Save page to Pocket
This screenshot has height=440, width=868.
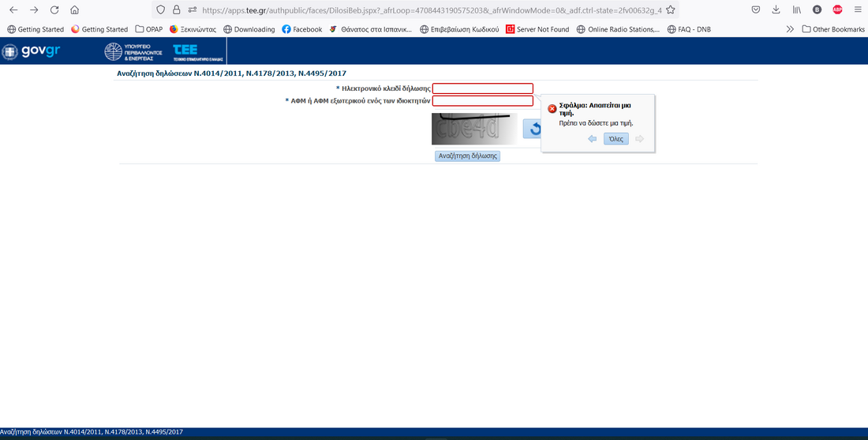755,9
